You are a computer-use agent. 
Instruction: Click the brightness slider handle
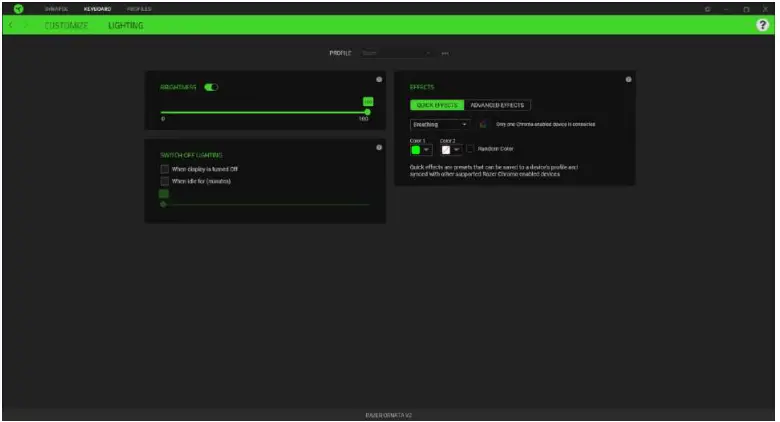tap(367, 112)
